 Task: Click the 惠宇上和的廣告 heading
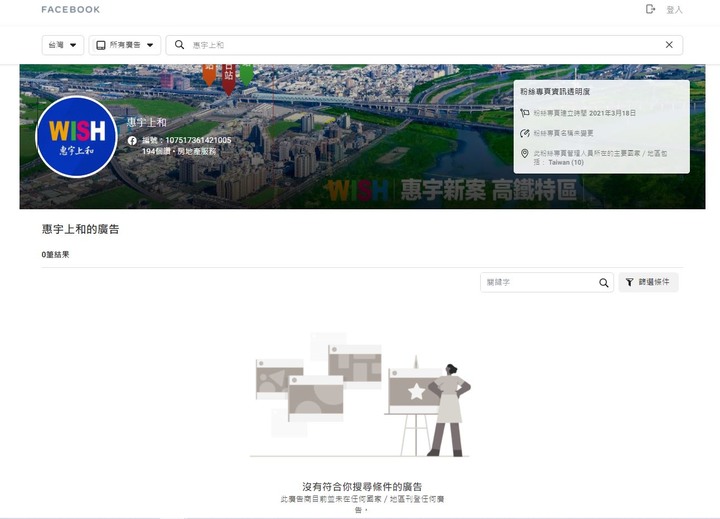click(x=80, y=229)
